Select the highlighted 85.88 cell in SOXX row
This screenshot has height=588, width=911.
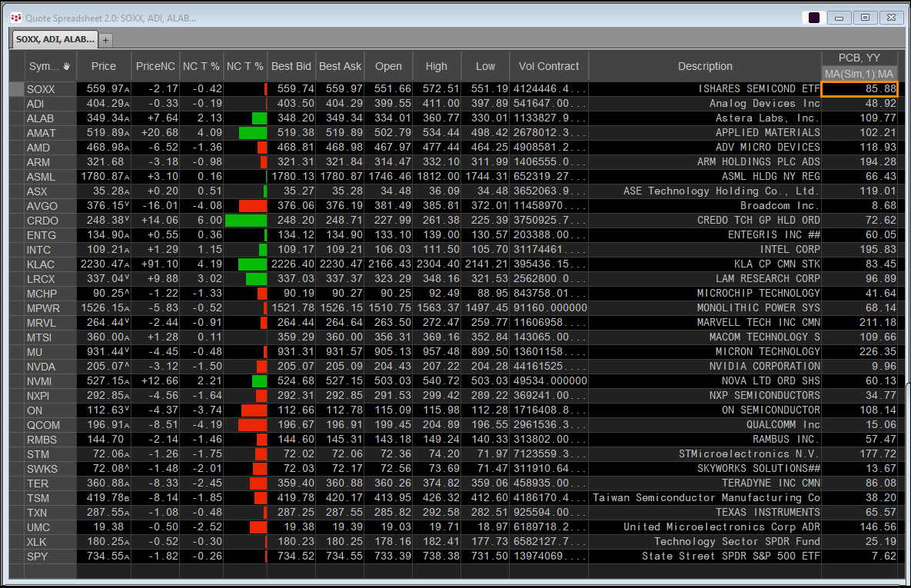(x=859, y=89)
